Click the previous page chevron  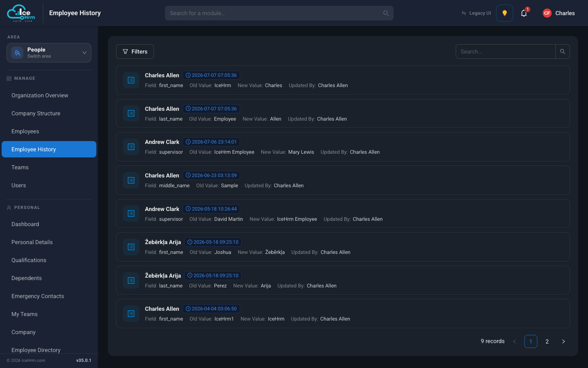pyautogui.click(x=514, y=341)
